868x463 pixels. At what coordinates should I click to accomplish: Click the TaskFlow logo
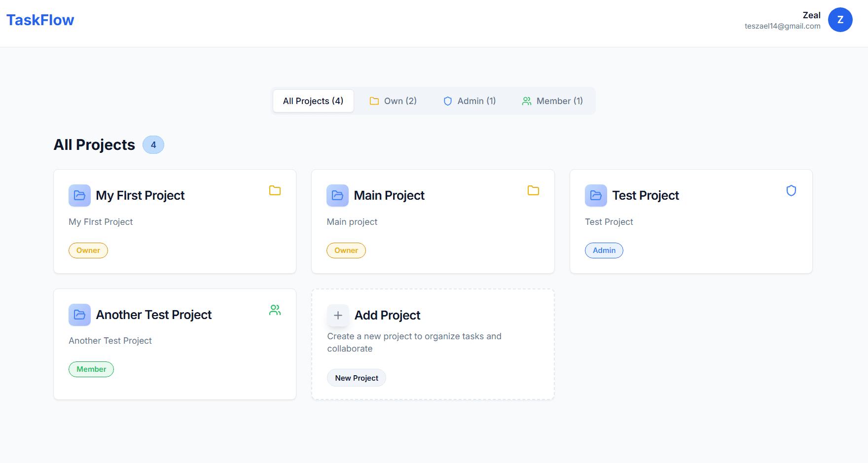pyautogui.click(x=40, y=20)
